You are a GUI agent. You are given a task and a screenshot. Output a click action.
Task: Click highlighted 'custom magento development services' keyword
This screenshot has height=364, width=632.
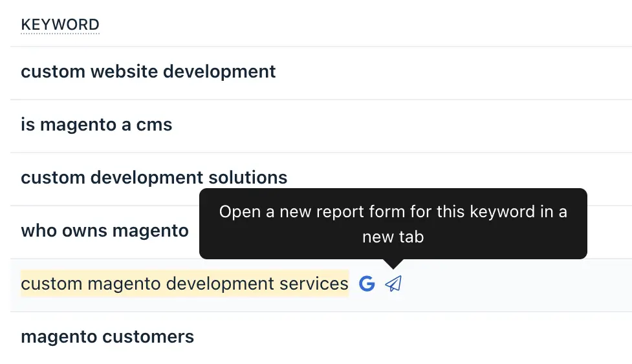click(x=184, y=284)
